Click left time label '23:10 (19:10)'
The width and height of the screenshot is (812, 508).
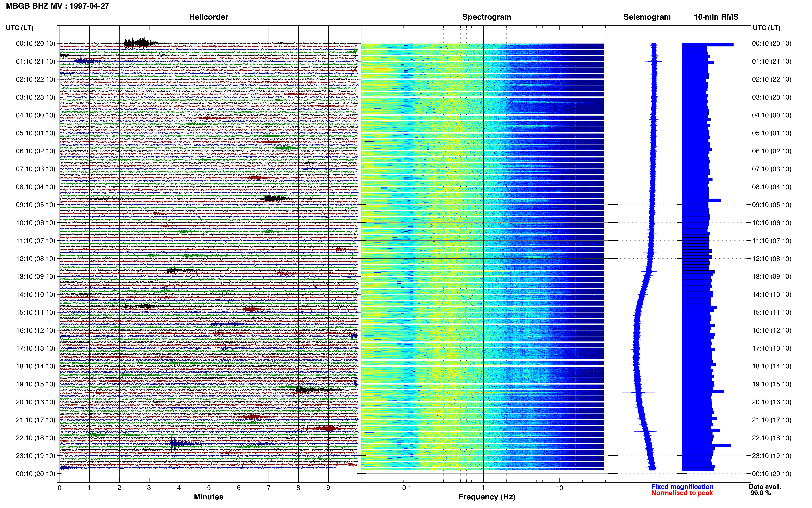tap(35, 456)
